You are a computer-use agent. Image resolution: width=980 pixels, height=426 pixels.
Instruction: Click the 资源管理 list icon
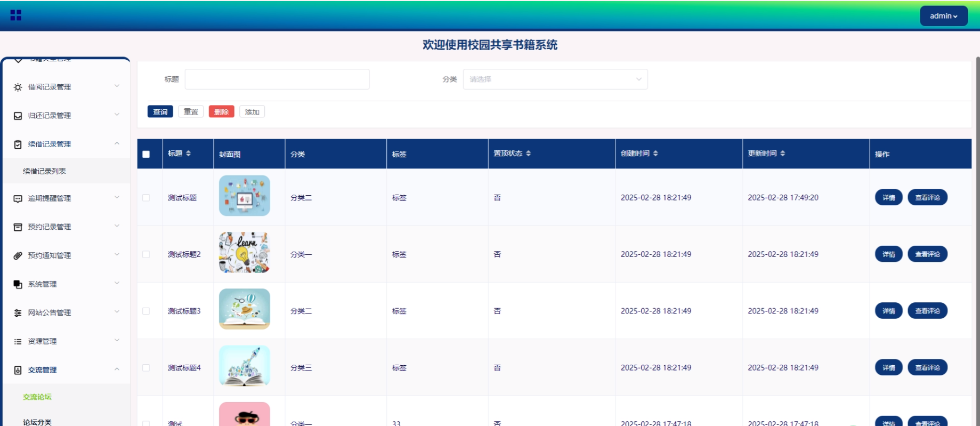point(18,342)
